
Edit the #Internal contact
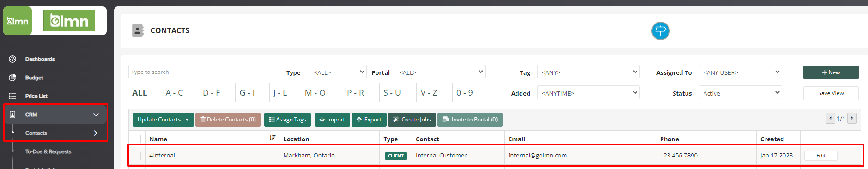click(x=821, y=156)
